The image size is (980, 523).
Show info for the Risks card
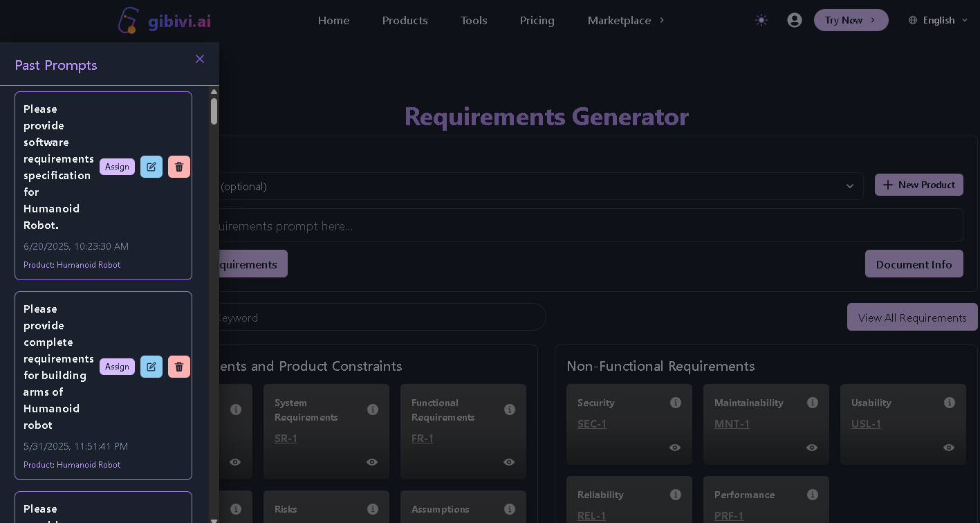[373, 509]
